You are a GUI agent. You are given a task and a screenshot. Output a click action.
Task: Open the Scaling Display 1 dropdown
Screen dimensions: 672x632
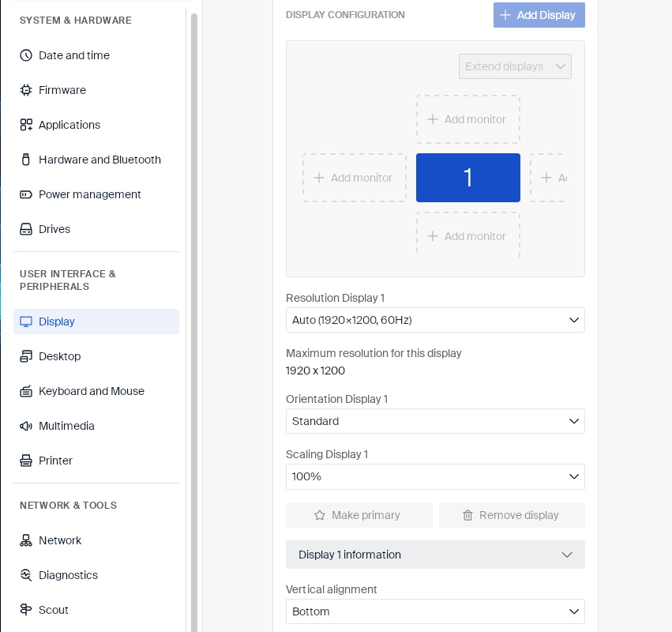coord(435,476)
